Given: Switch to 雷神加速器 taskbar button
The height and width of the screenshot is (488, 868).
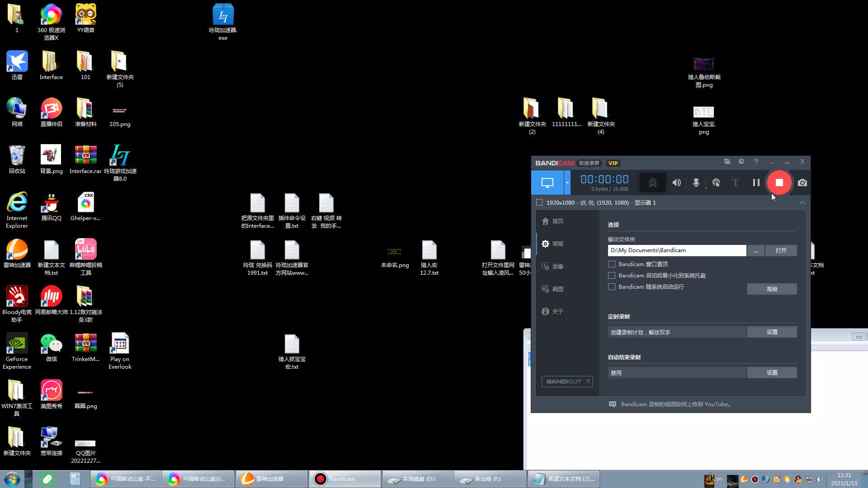Looking at the screenshot, I should [272, 479].
